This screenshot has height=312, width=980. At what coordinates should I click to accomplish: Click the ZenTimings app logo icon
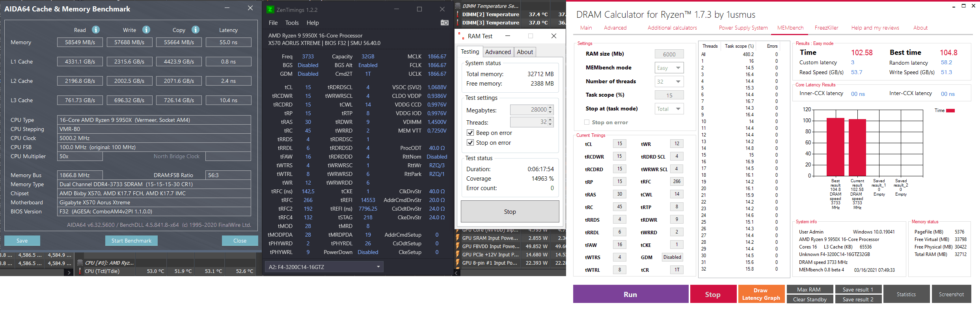pyautogui.click(x=270, y=9)
